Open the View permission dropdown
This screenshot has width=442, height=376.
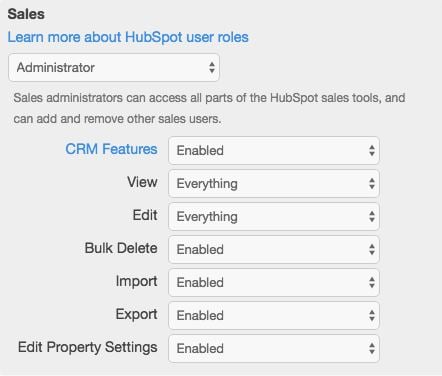274,183
